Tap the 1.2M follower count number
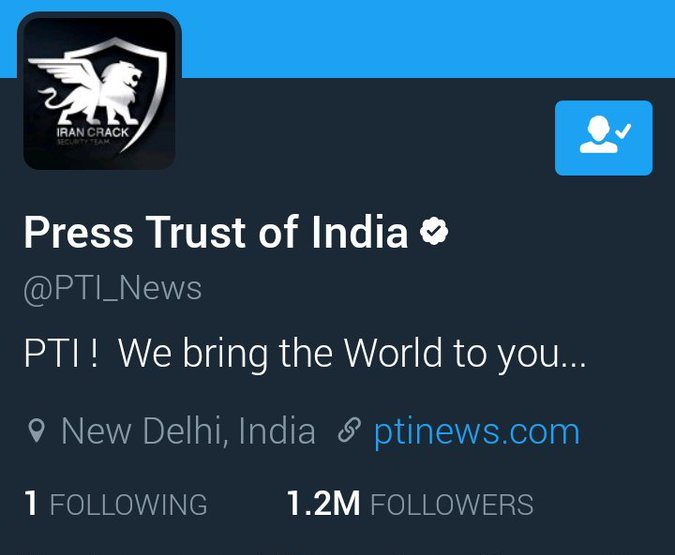This screenshot has height=555, width=675. pyautogui.click(x=323, y=503)
